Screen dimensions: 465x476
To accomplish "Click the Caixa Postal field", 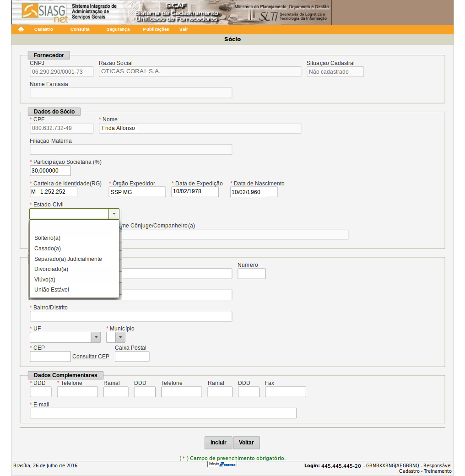I will [132, 357].
